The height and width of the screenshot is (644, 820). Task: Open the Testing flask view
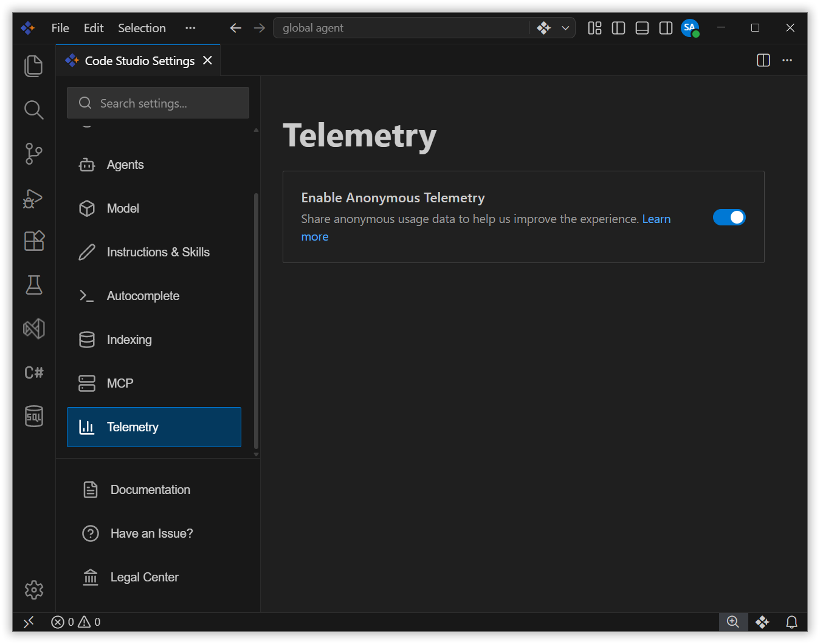pyautogui.click(x=33, y=285)
